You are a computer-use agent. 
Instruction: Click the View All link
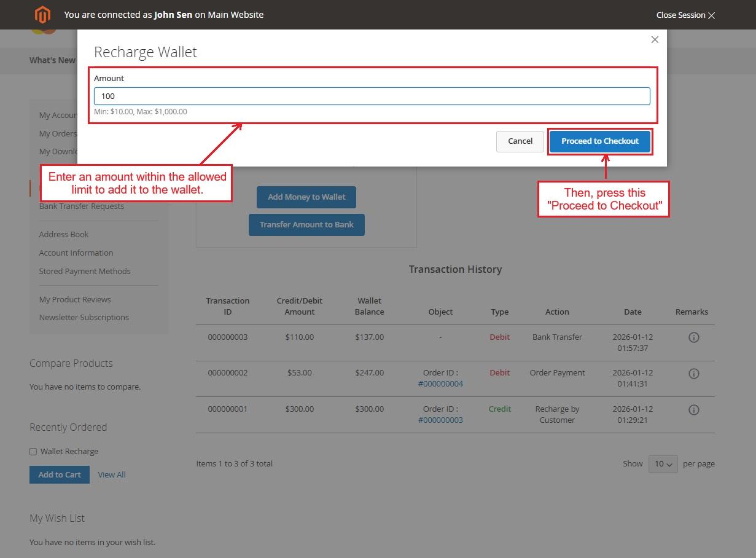112,475
